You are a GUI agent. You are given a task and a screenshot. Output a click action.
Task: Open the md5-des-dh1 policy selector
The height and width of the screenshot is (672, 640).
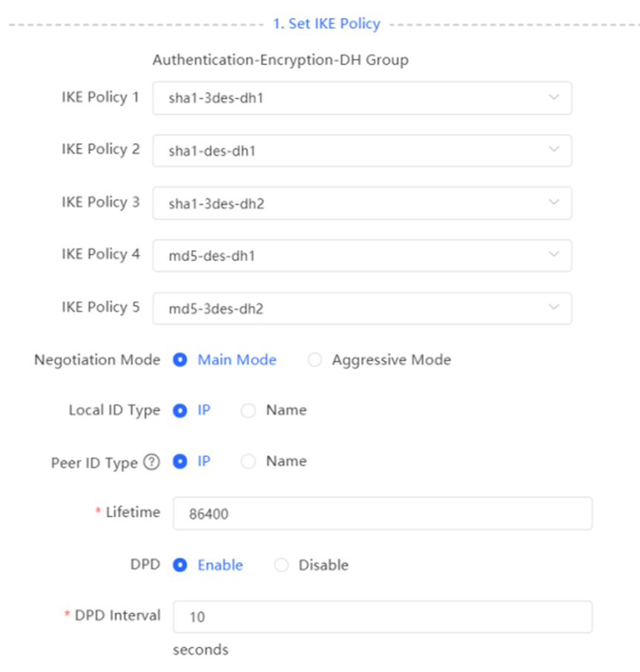click(x=362, y=255)
